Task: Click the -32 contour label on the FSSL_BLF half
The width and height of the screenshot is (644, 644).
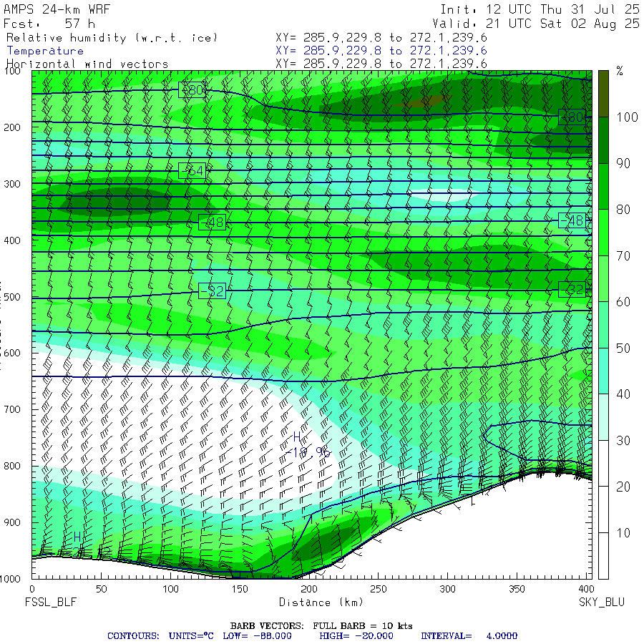Action: tap(212, 291)
